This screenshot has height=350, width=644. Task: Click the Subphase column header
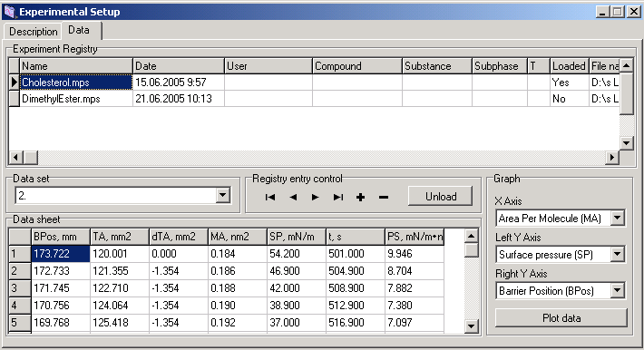500,66
